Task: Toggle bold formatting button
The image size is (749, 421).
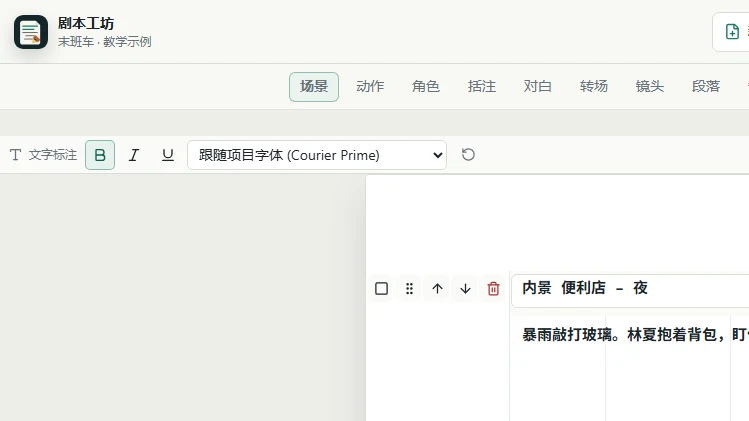Action: click(x=100, y=155)
